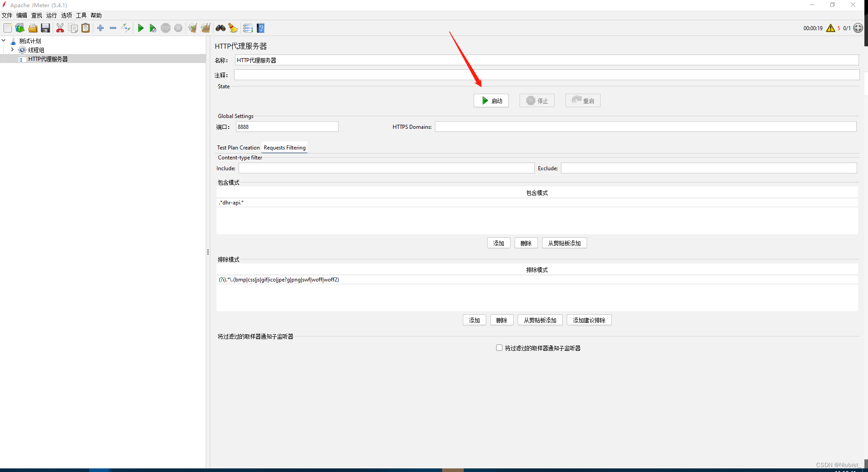868x472 pixels.
Task: Save the test plan with floppy icon
Action: coord(45,28)
